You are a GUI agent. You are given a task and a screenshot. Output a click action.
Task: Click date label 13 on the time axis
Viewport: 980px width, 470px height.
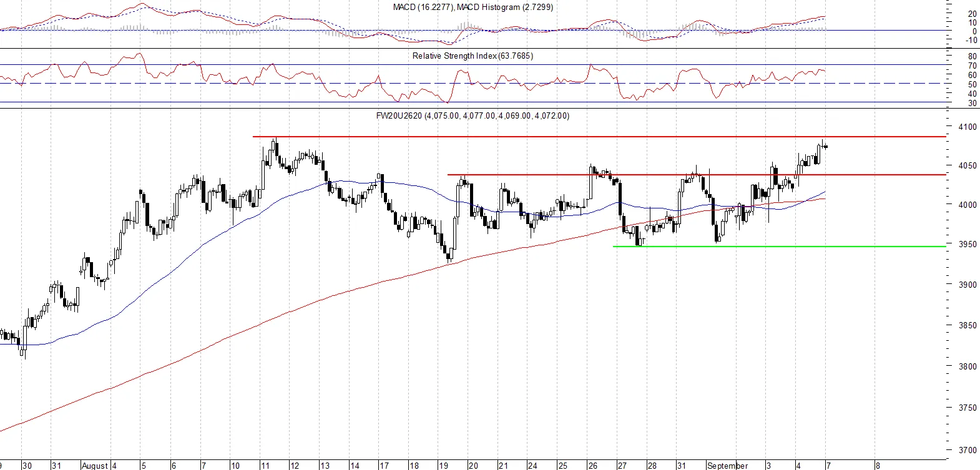coord(325,466)
